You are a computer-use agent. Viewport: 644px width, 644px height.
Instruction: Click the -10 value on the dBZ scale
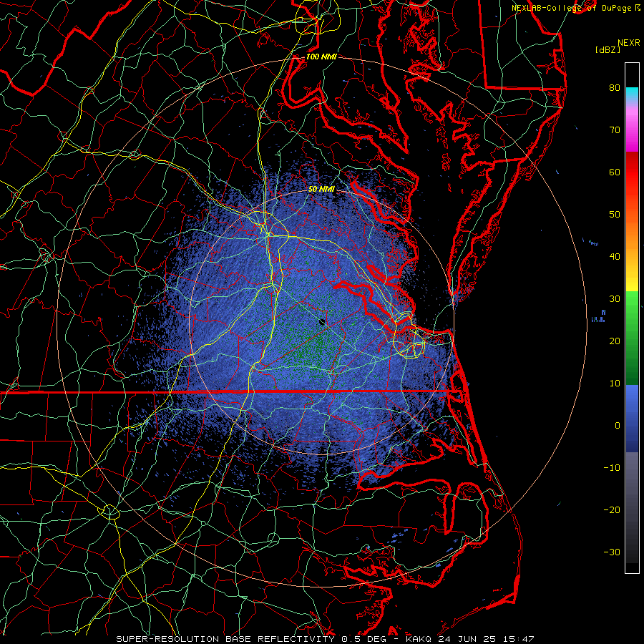coord(612,468)
